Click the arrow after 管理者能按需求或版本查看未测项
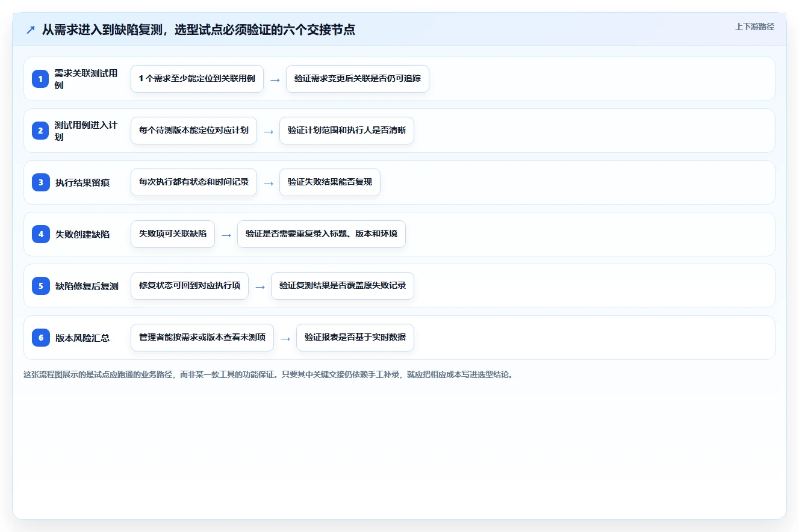The width and height of the screenshot is (799, 532). (x=285, y=338)
